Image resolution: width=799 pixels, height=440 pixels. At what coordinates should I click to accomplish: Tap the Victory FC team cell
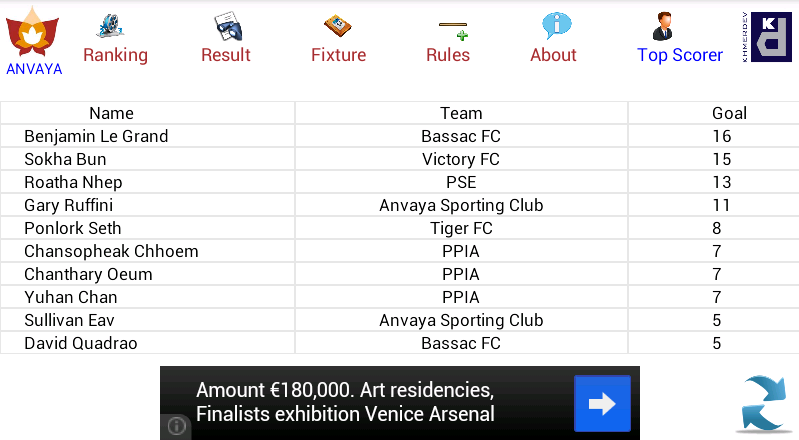click(461, 159)
